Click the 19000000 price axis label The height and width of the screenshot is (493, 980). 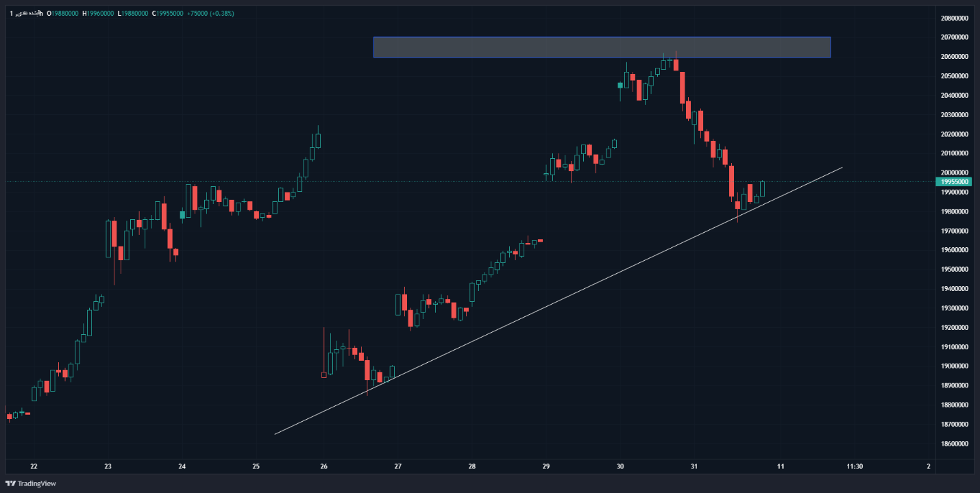[955, 366]
